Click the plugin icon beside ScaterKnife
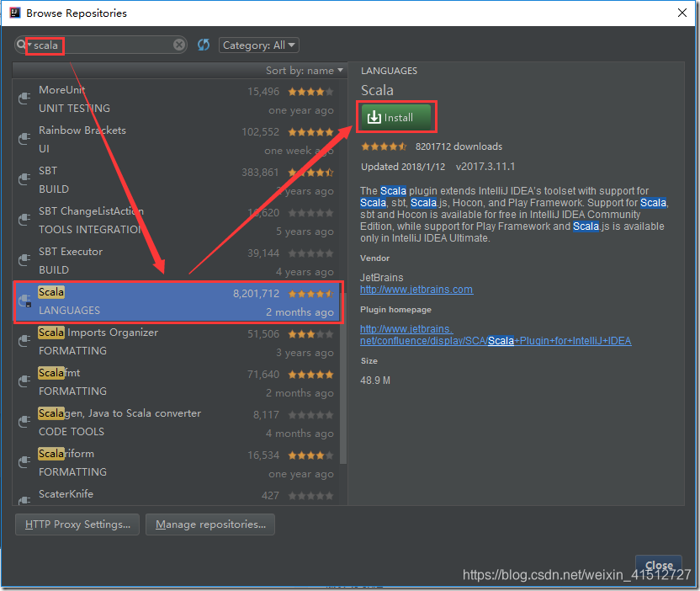 (x=24, y=500)
